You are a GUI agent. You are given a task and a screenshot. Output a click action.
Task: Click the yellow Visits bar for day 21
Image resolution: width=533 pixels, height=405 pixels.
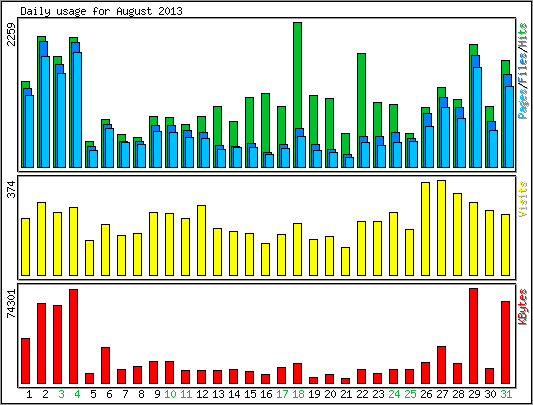tap(345, 261)
